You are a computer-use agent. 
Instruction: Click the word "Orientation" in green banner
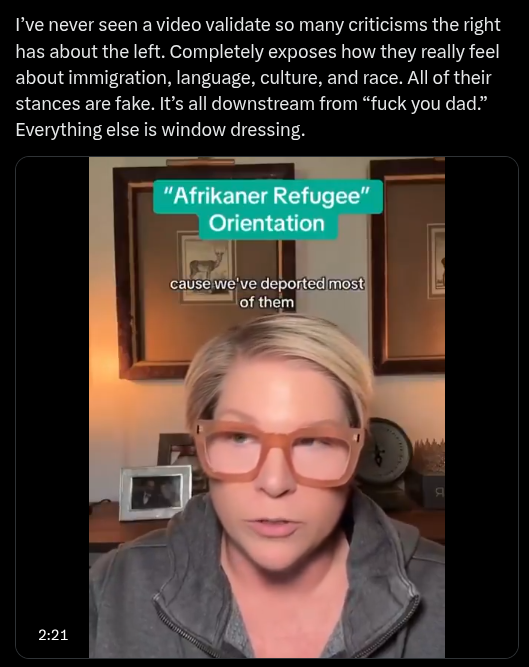click(x=267, y=223)
